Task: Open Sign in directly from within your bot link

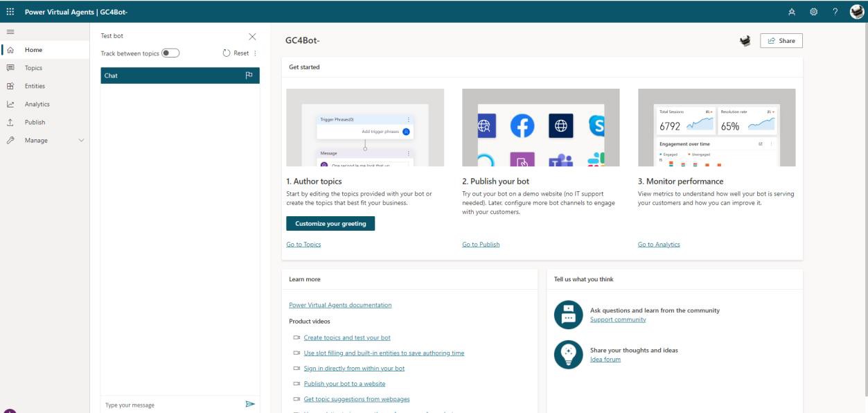Action: (354, 368)
